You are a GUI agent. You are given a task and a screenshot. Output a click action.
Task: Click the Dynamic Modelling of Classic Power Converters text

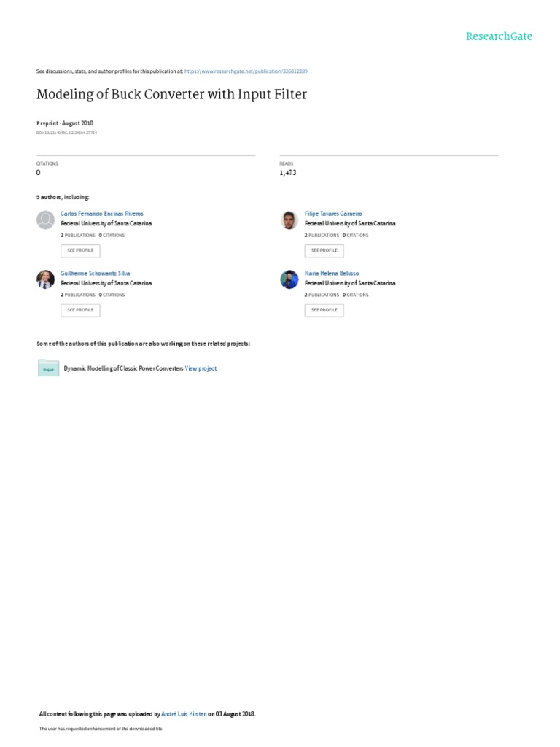123,368
